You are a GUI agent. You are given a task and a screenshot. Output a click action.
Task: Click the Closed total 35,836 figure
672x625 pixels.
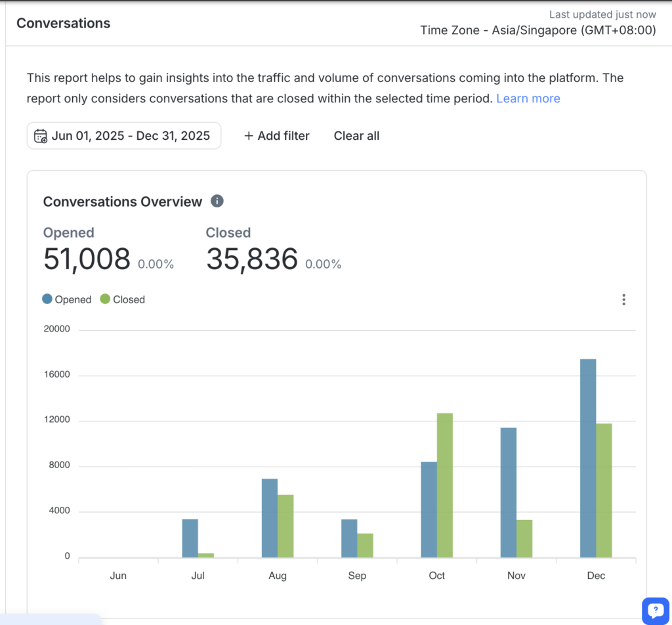coord(252,259)
